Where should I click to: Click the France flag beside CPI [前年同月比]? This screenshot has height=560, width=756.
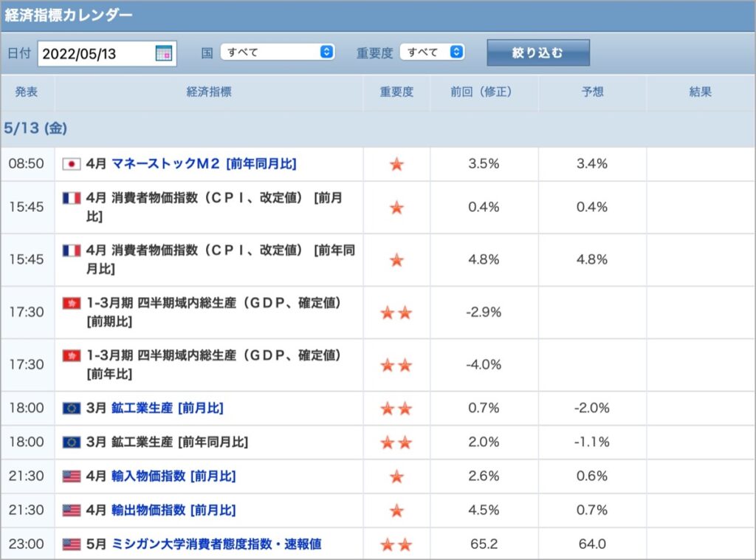point(72,250)
